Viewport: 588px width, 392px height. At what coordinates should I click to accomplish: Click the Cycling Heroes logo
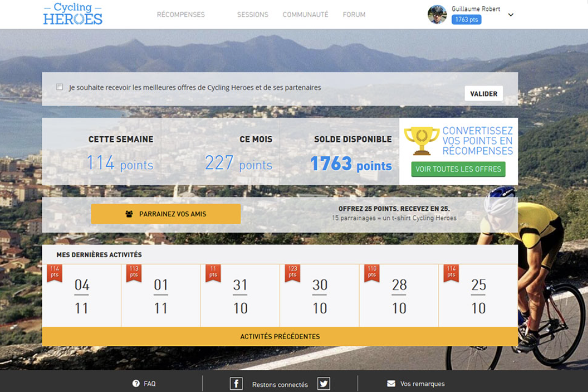pos(72,14)
